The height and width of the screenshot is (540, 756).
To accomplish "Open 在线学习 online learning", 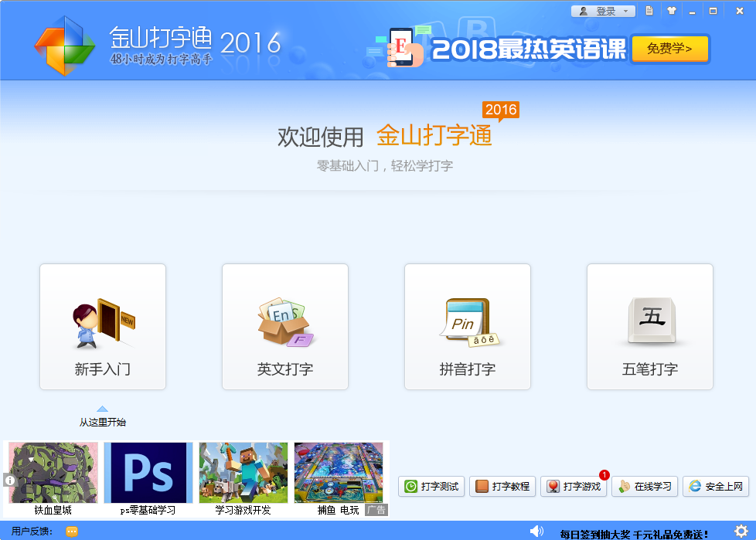I will pyautogui.click(x=645, y=487).
